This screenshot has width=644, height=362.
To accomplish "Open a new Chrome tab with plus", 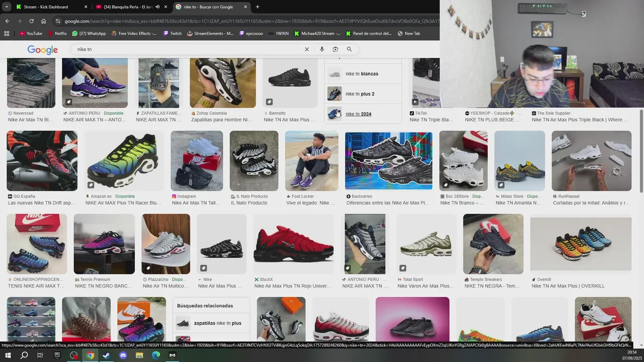I will (x=258, y=7).
